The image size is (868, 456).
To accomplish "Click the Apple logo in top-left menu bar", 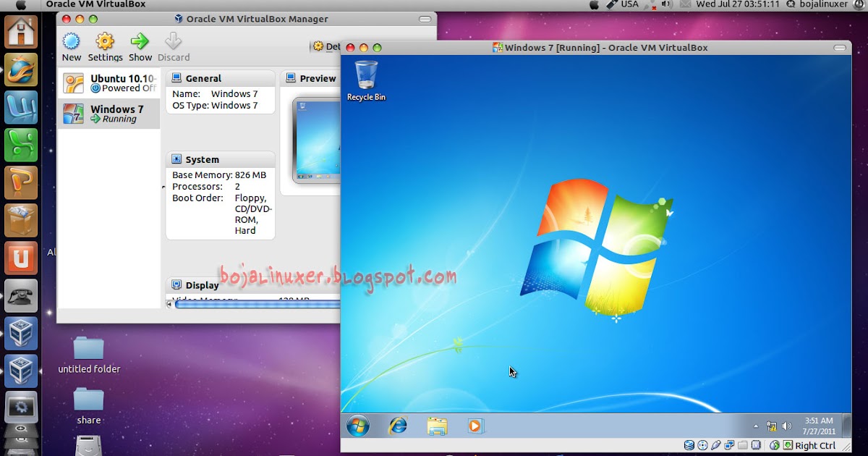I will pos(20,4).
